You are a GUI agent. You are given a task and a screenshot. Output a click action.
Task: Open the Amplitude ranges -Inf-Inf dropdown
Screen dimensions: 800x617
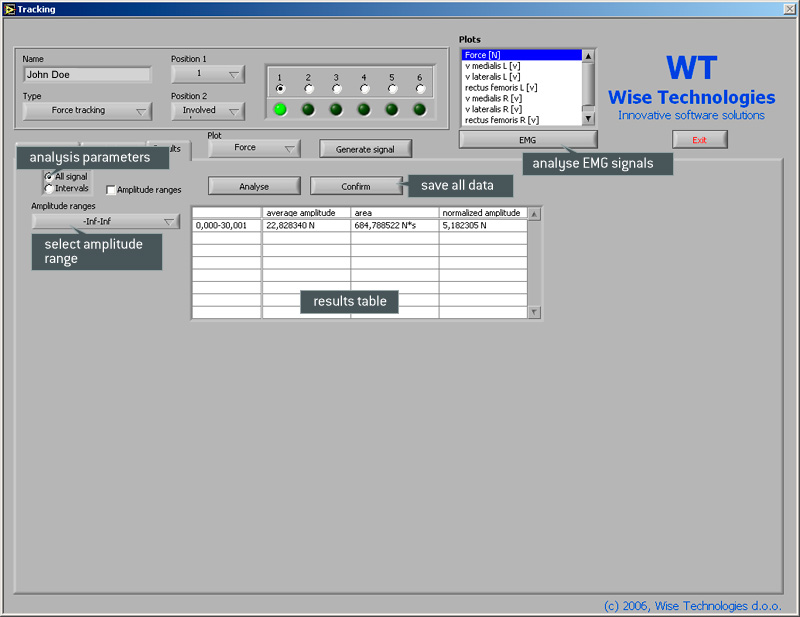[x=106, y=221]
